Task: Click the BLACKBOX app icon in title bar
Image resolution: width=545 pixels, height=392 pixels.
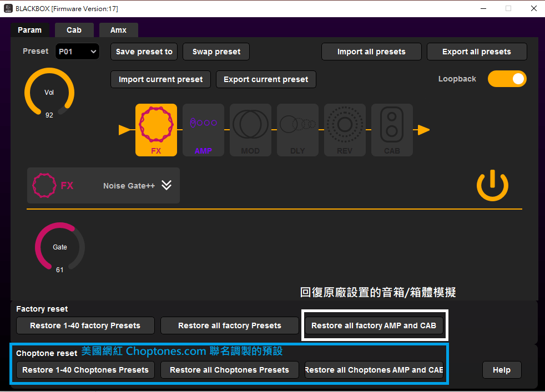Action: (x=8, y=8)
